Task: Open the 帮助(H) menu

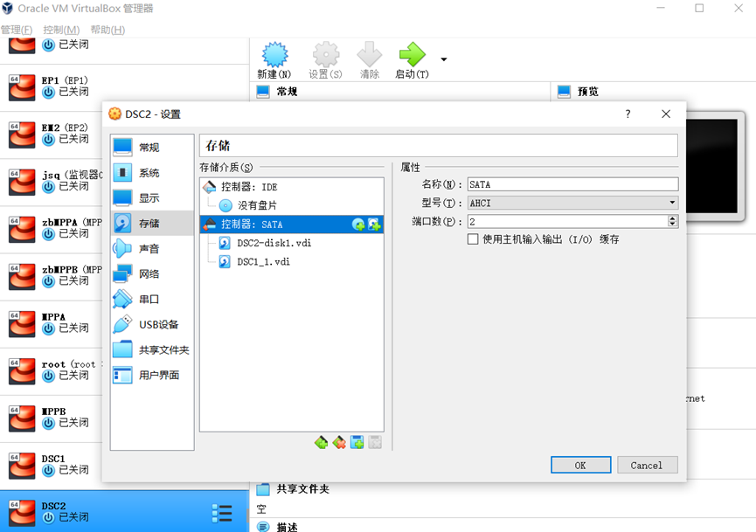Action: point(108,30)
